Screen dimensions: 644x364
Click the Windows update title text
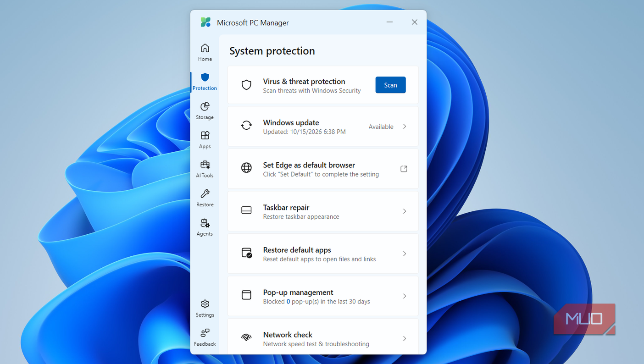(x=291, y=122)
